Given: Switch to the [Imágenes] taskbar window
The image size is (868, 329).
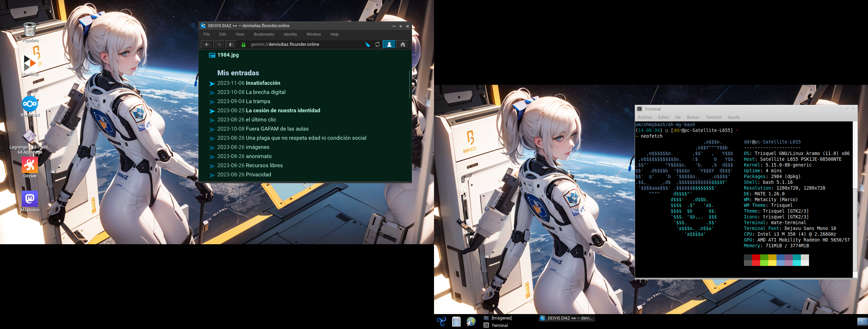Looking at the screenshot, I should point(510,318).
